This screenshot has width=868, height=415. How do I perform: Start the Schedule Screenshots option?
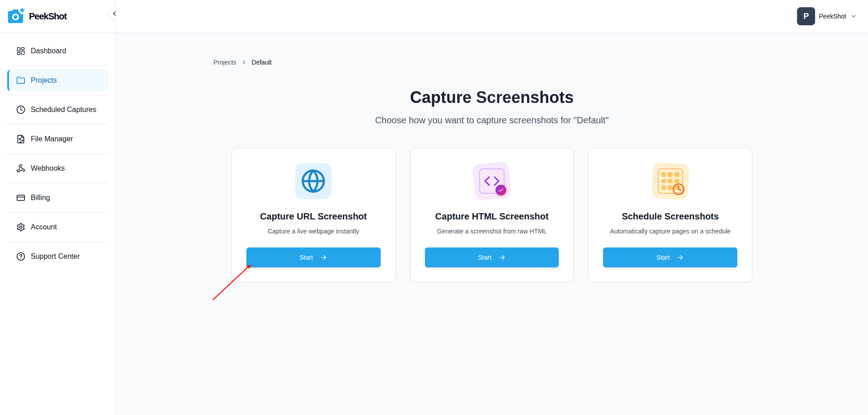tap(670, 257)
